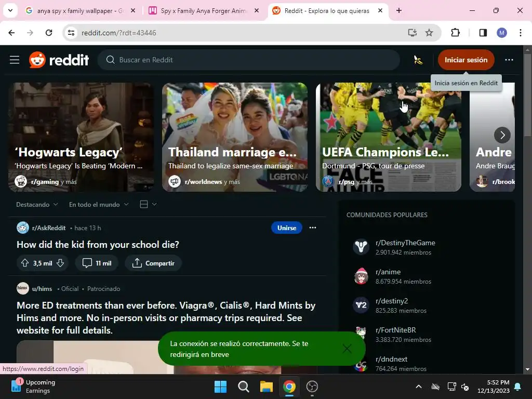The image size is (532, 399).
Task: Expand the Destacando sort dropdown
Action: [x=37, y=205]
